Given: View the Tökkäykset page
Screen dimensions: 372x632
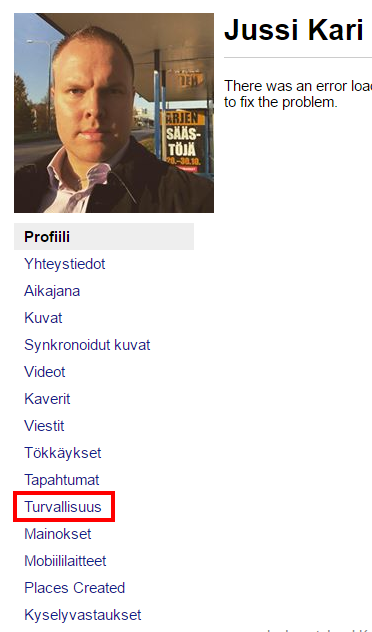Looking at the screenshot, I should pyautogui.click(x=62, y=453).
